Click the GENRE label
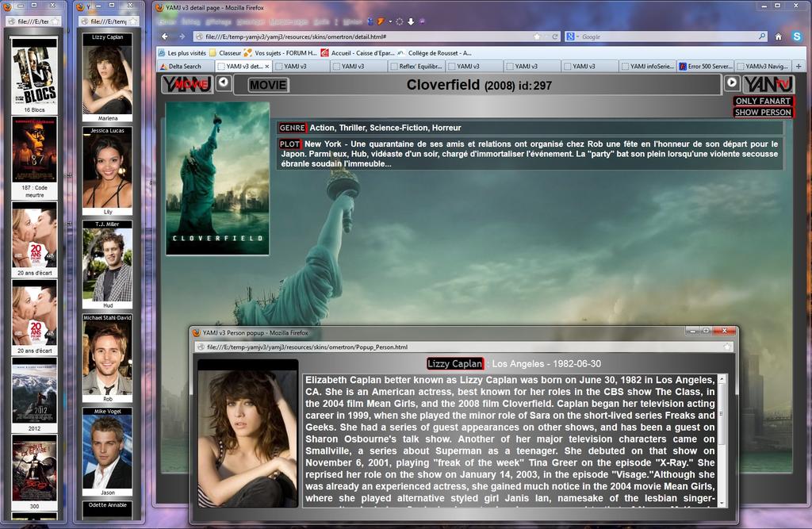This screenshot has height=529, width=812. pyautogui.click(x=292, y=128)
